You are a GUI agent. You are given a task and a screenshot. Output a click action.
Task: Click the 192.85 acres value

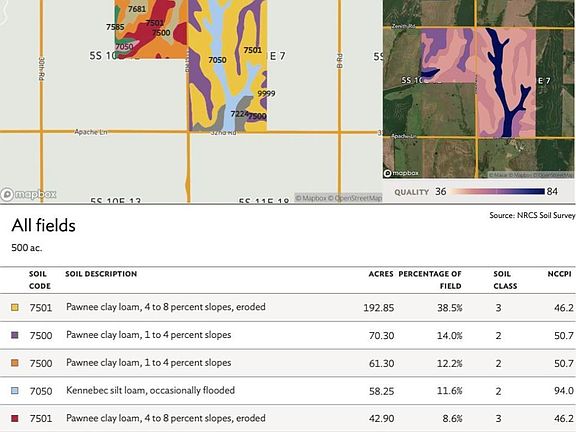pos(379,308)
